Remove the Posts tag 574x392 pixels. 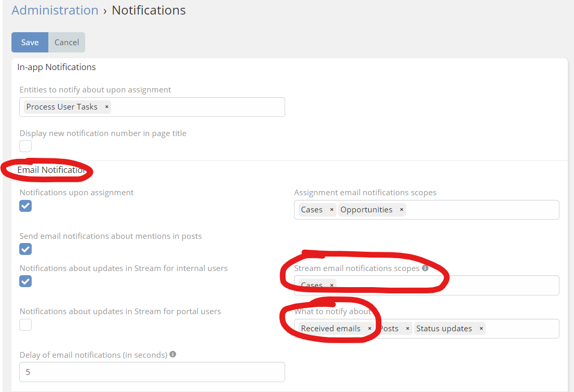coord(407,329)
